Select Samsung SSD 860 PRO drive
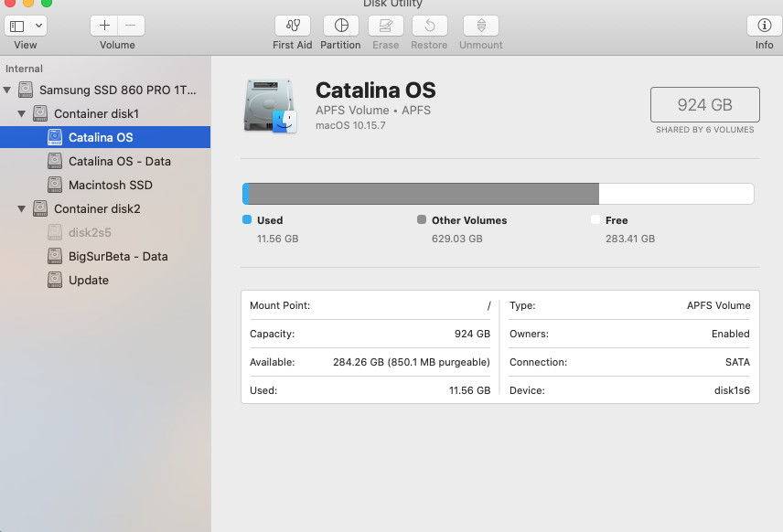This screenshot has width=783, height=532. (x=105, y=90)
